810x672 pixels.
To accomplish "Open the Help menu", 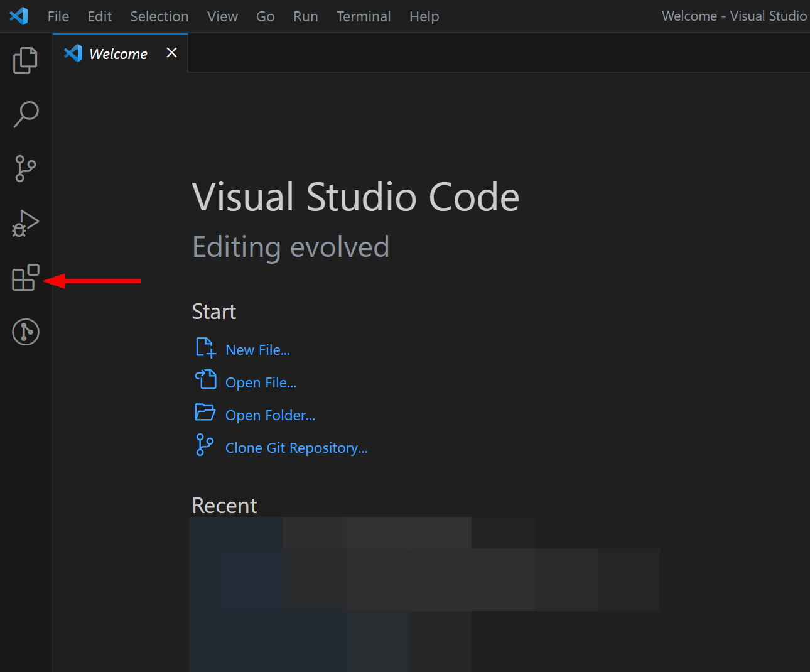I will (x=424, y=16).
